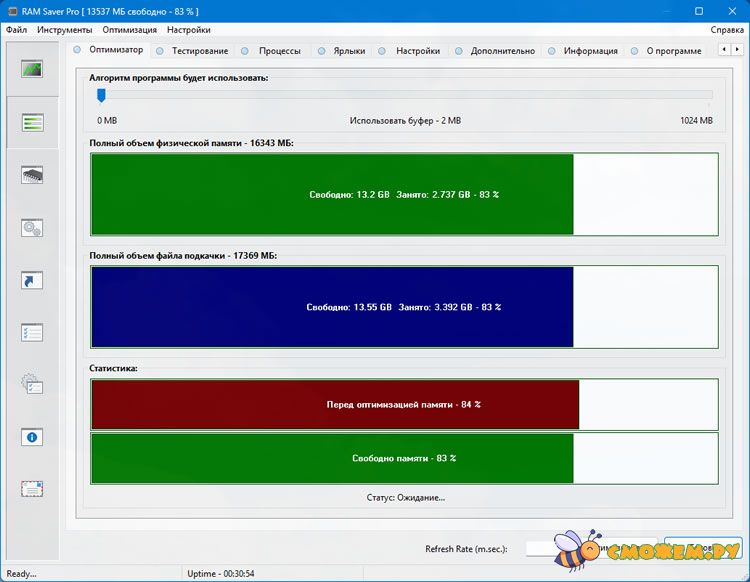The height and width of the screenshot is (582, 750).
Task: Open the gears processes sidebar icon
Action: 33,228
